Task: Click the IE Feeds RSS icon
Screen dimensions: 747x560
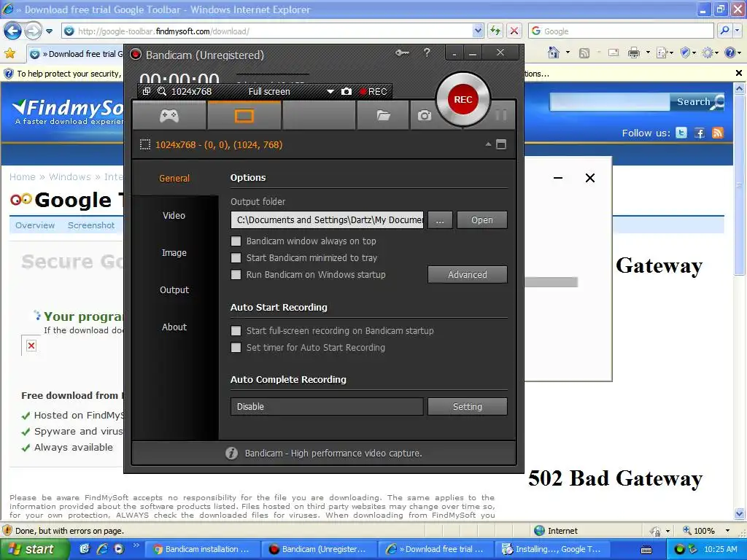Action: (584, 52)
